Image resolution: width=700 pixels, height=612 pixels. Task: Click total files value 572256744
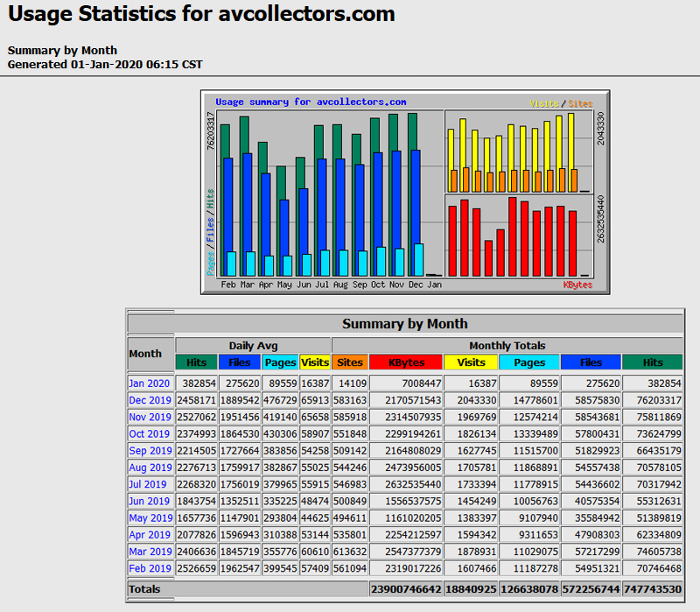[x=591, y=589]
